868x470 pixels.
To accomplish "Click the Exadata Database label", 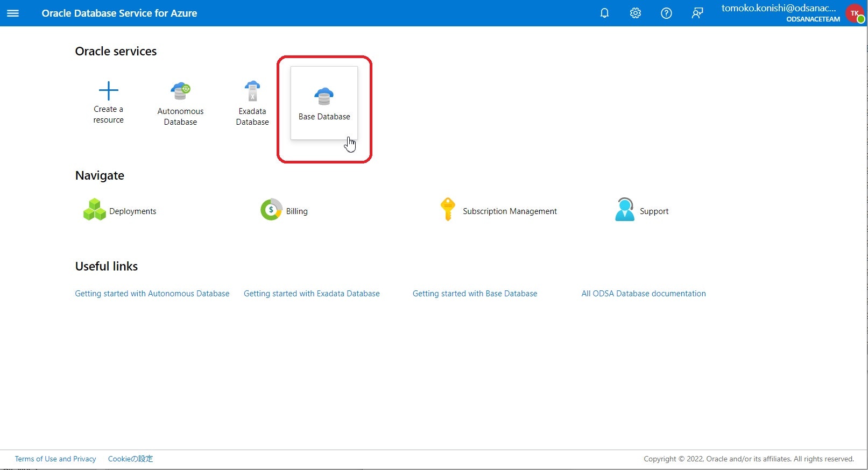I will point(252,117).
